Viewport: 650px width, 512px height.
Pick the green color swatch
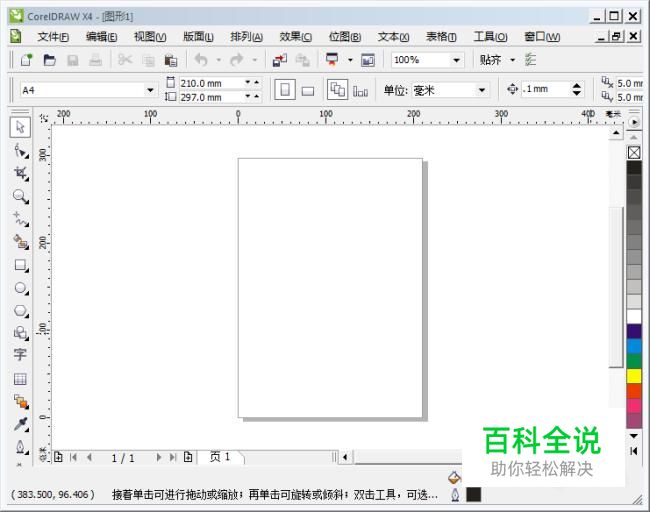(634, 361)
